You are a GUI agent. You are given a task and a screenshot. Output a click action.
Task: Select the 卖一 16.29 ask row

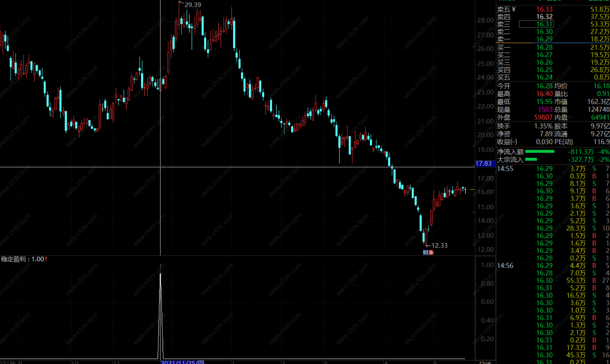pyautogui.click(x=544, y=39)
